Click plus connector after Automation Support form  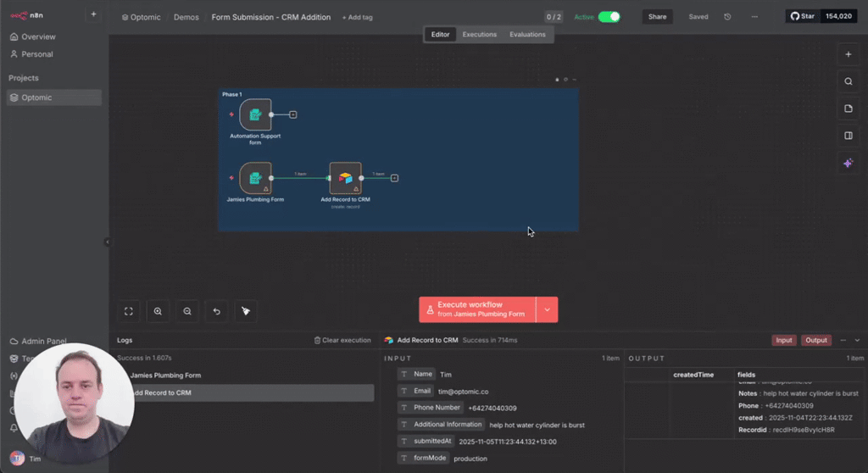tap(292, 114)
